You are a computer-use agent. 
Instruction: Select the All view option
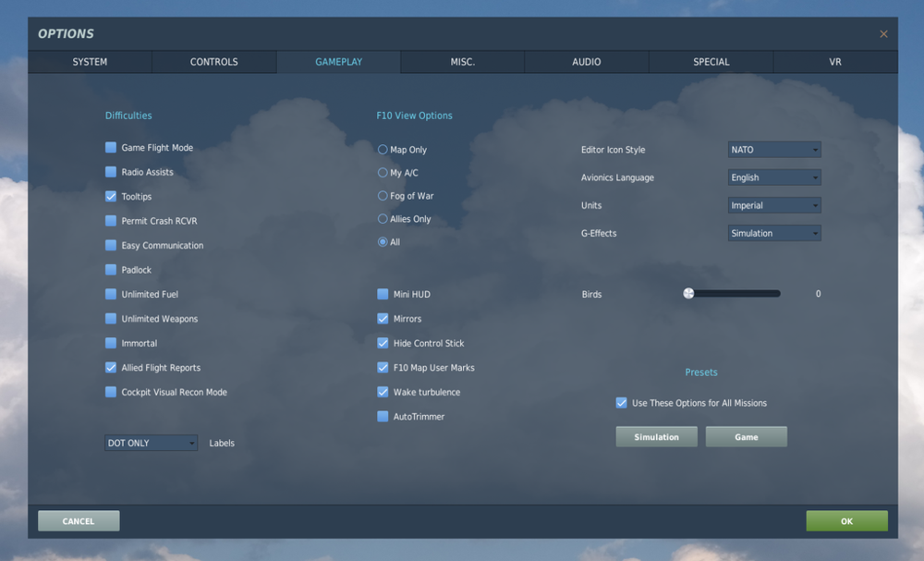[383, 241]
